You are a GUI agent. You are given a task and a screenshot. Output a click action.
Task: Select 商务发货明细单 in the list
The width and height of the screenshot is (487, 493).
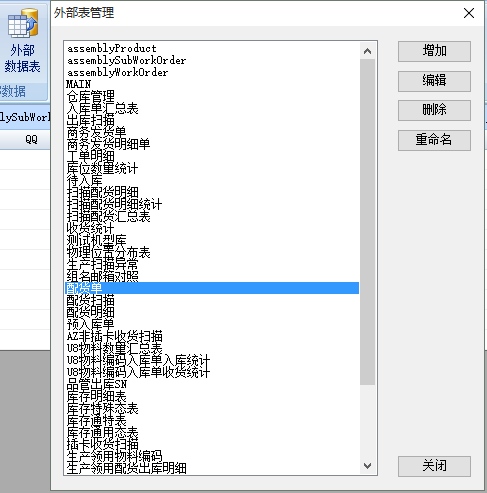coord(108,144)
